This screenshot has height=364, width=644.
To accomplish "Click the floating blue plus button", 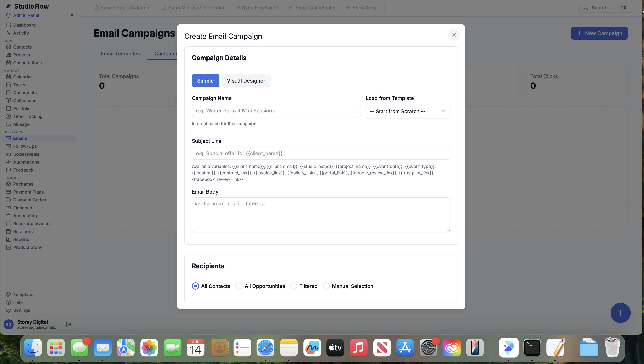I will coord(620,313).
